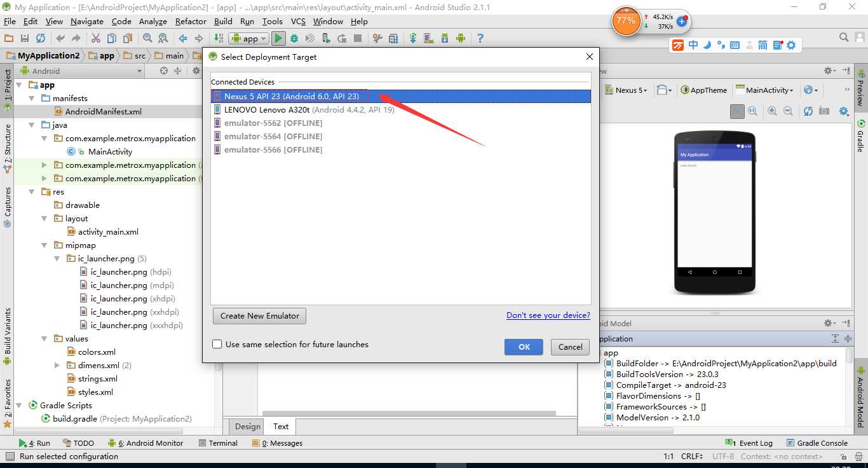Click the Sync Project with Gradle icon
Viewport: 868px width, 468px height.
(413, 38)
